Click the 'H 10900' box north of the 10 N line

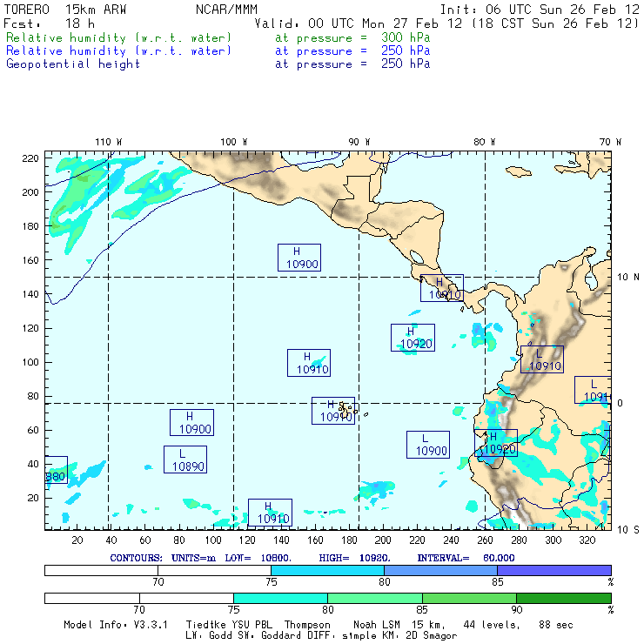tap(299, 258)
